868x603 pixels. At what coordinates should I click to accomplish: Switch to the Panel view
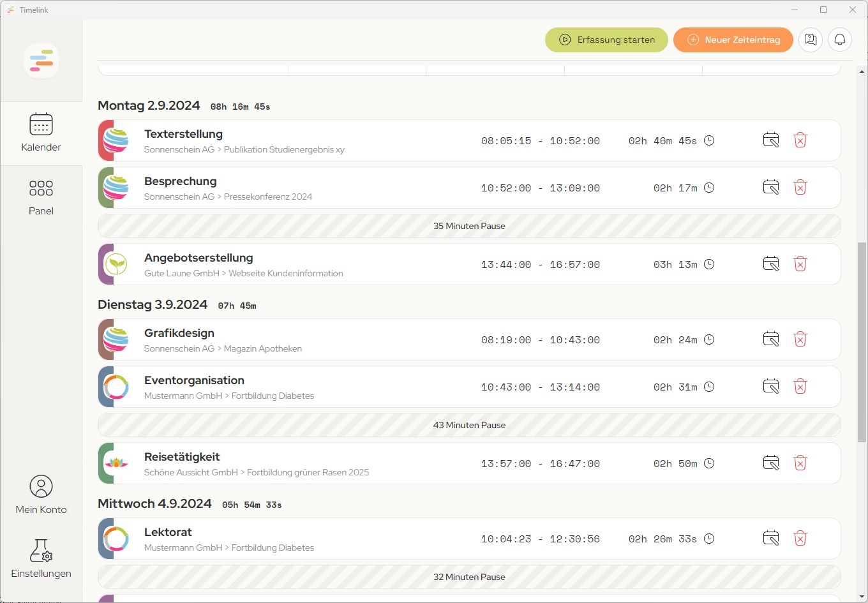41,197
